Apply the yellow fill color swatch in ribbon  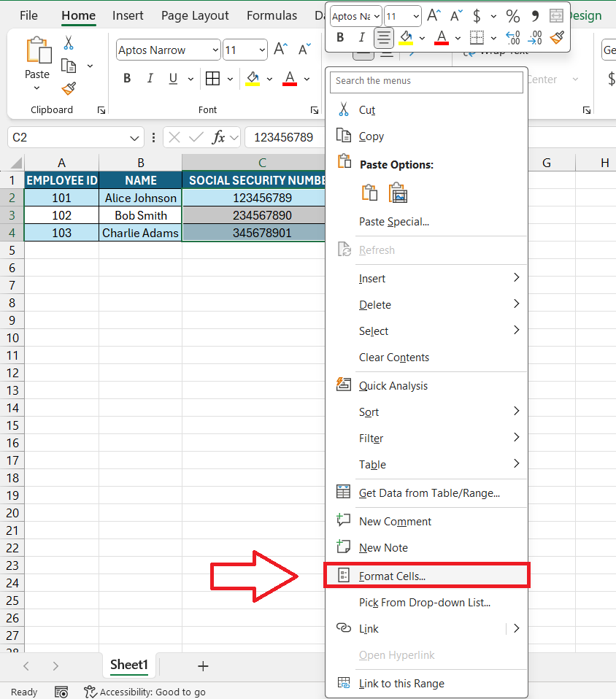tap(253, 79)
